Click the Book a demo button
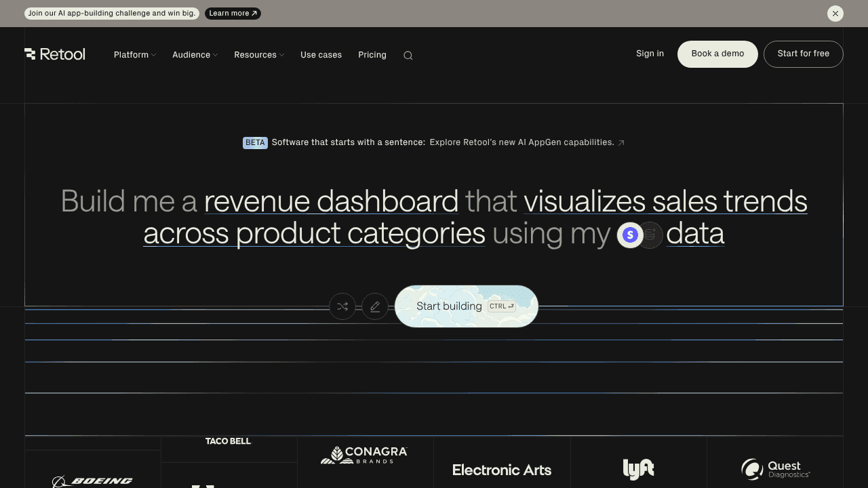Image resolution: width=868 pixels, height=488 pixels. coord(717,54)
